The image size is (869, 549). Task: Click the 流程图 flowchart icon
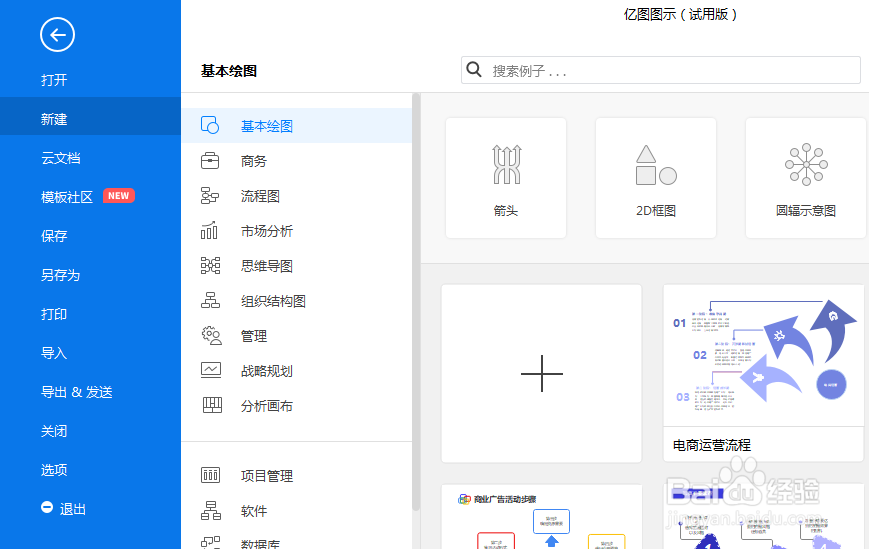210,196
